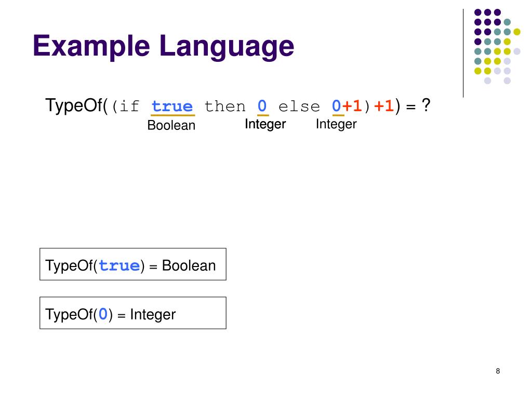Click the vertical divider line beside dots
This screenshot has width=532, height=399.
point(463,54)
